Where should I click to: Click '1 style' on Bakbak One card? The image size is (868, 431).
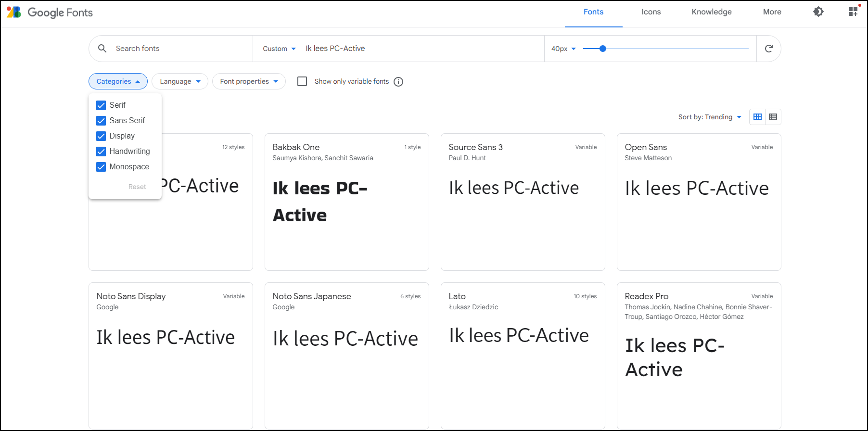tap(412, 147)
